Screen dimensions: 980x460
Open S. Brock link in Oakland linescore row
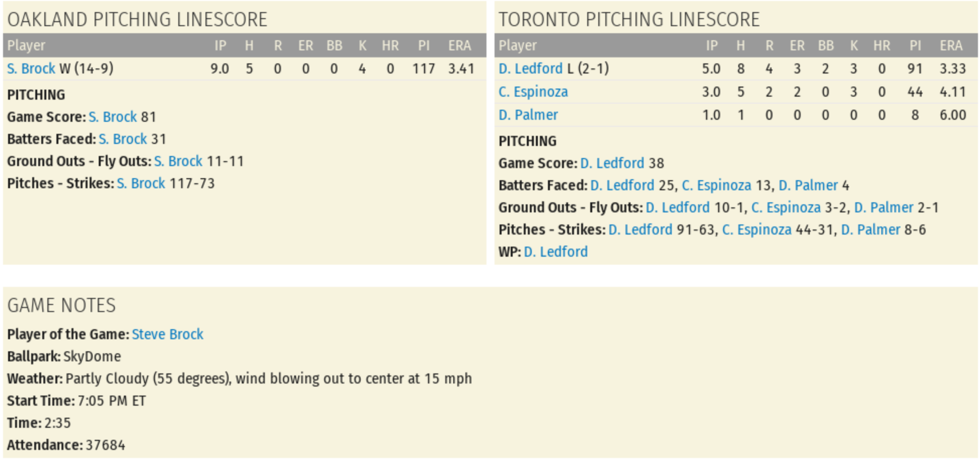(31, 68)
